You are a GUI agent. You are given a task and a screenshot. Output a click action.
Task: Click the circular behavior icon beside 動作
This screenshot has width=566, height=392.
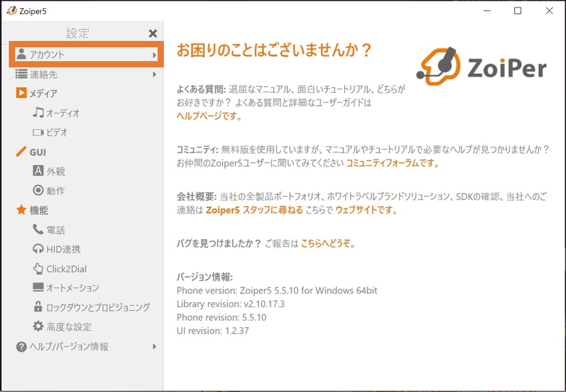tap(38, 190)
